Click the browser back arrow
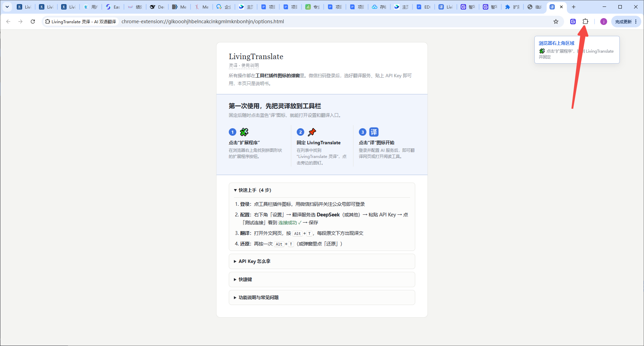 coord(8,22)
